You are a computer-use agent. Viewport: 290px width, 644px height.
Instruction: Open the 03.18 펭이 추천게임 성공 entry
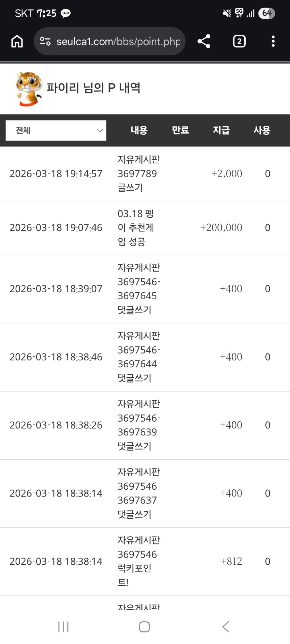click(x=136, y=227)
